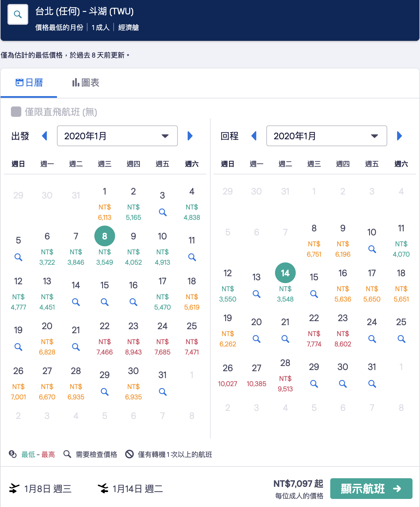420x507 pixels.
Task: Go to previous return month
Action: (x=254, y=136)
